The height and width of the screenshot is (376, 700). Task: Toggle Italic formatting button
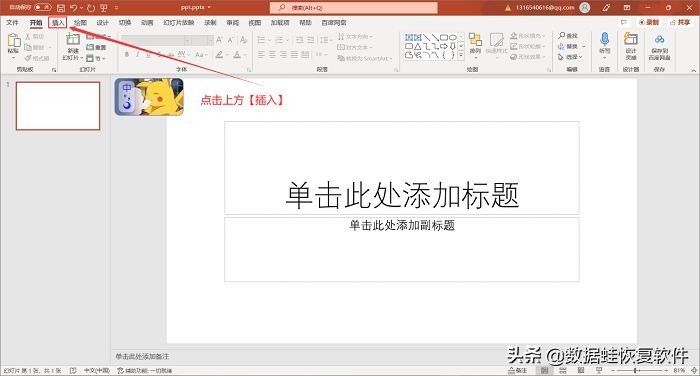(x=138, y=54)
